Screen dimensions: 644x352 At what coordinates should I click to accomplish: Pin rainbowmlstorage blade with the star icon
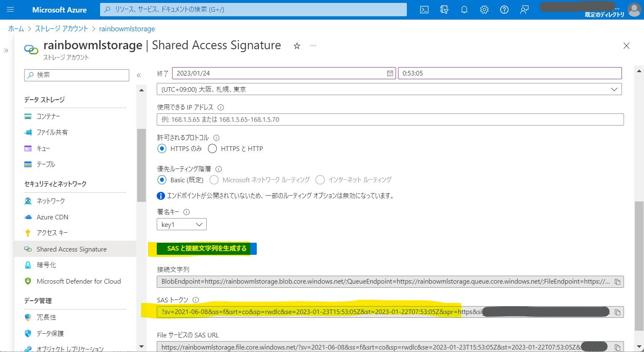[297, 46]
